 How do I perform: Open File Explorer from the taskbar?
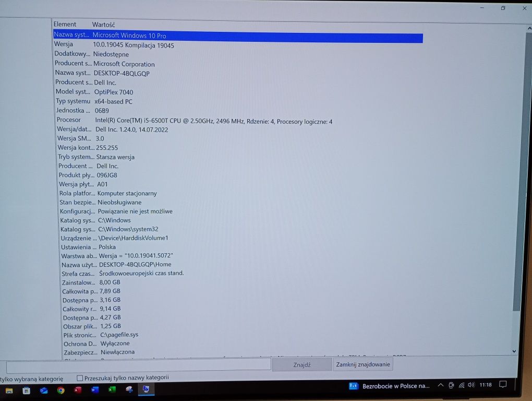(9, 391)
